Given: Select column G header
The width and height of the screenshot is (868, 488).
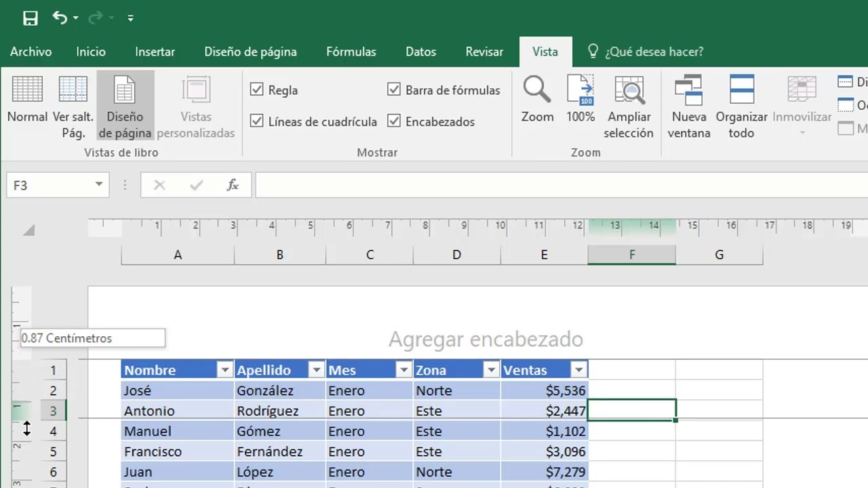Looking at the screenshot, I should pos(719,255).
